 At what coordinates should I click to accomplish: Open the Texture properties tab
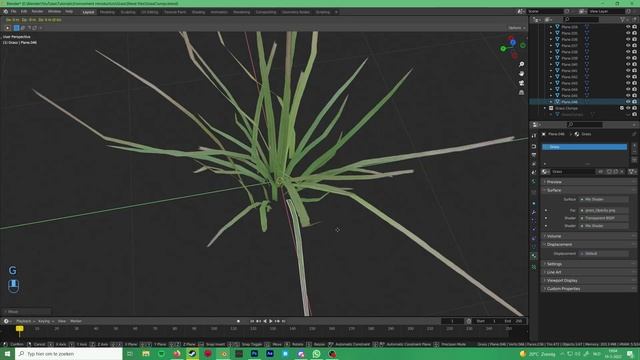pos(533,267)
